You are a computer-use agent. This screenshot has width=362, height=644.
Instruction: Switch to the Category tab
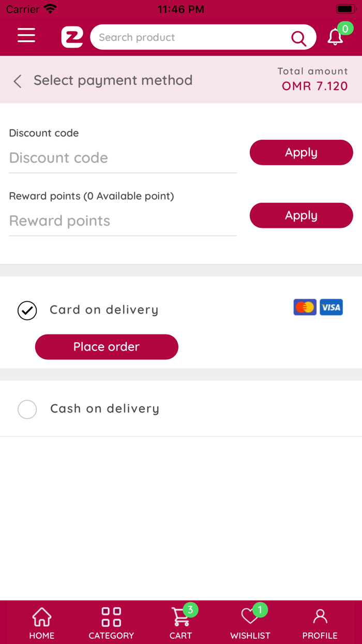[x=111, y=621]
